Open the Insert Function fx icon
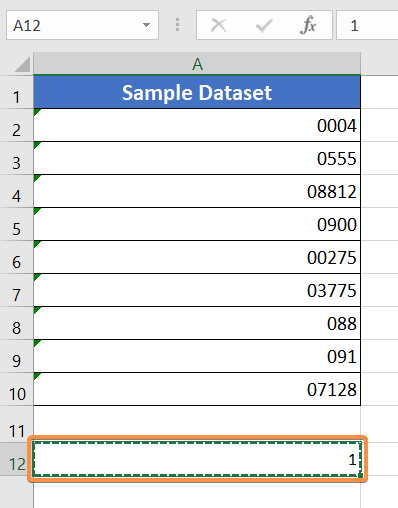The image size is (398, 508). tap(308, 25)
